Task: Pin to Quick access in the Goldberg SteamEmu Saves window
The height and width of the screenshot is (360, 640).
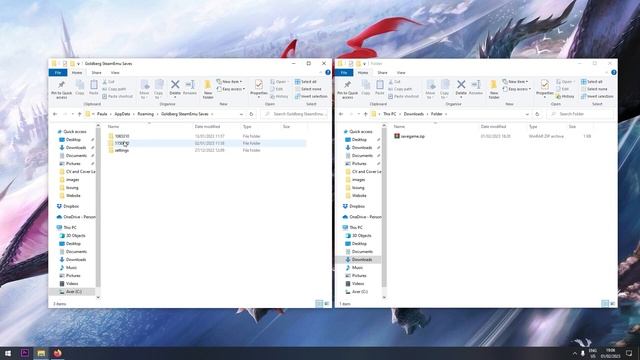Action: pos(62,89)
